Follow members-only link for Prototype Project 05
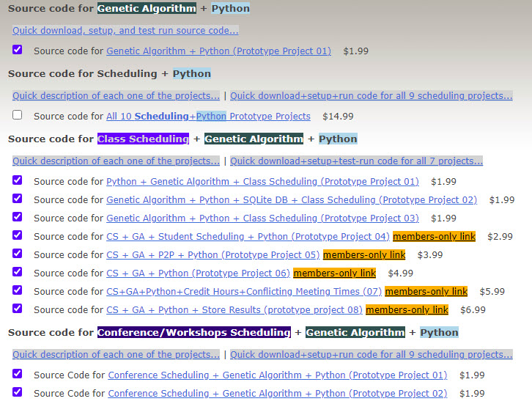Screen dimensions: 532x404 [x=364, y=254]
